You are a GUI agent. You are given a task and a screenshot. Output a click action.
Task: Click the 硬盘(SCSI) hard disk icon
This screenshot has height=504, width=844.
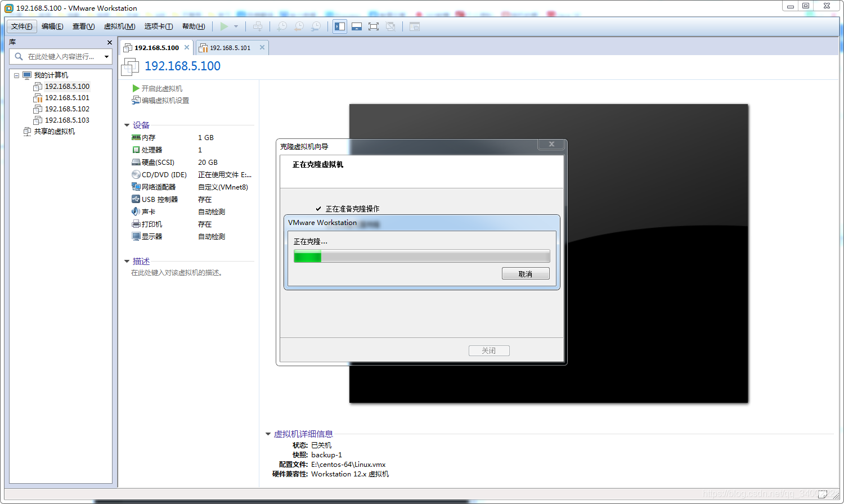coord(136,162)
